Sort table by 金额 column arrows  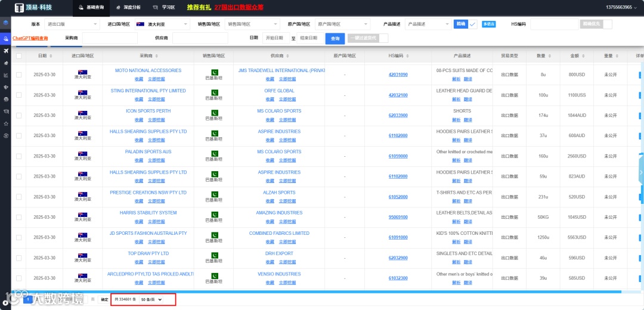tap(583, 56)
